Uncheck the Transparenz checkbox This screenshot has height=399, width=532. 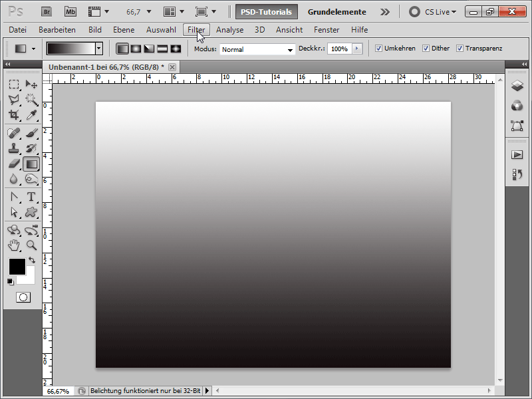coord(460,49)
